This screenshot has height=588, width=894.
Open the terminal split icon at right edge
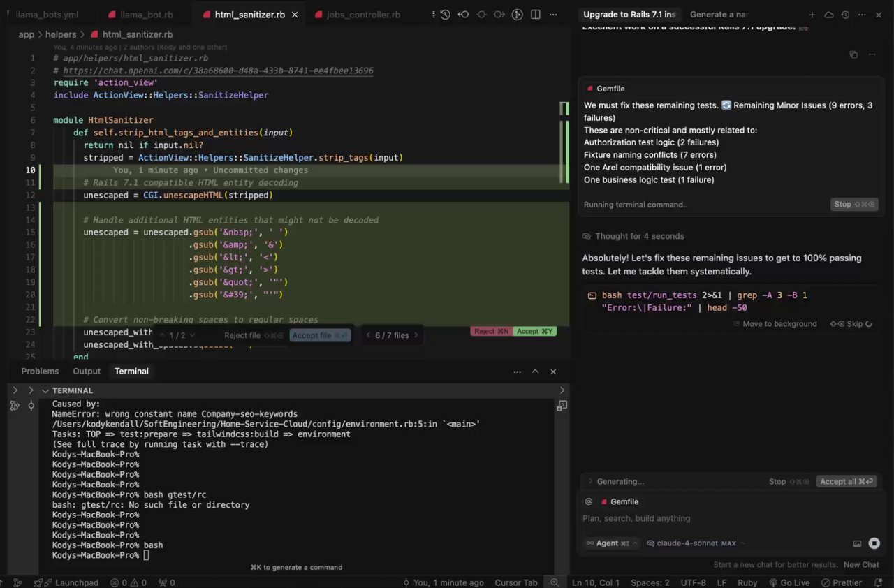(562, 405)
